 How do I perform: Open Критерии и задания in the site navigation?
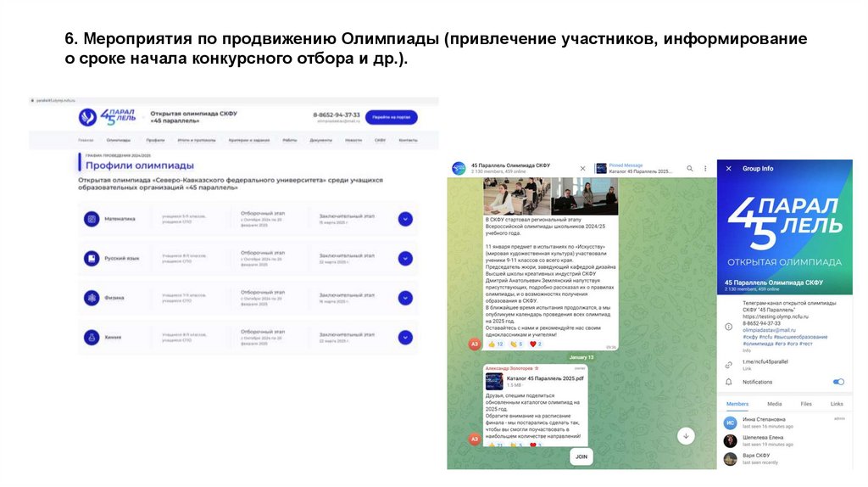coord(249,140)
